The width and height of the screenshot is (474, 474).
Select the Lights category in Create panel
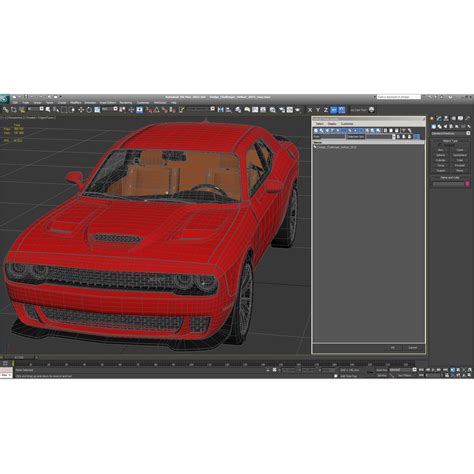(x=446, y=126)
